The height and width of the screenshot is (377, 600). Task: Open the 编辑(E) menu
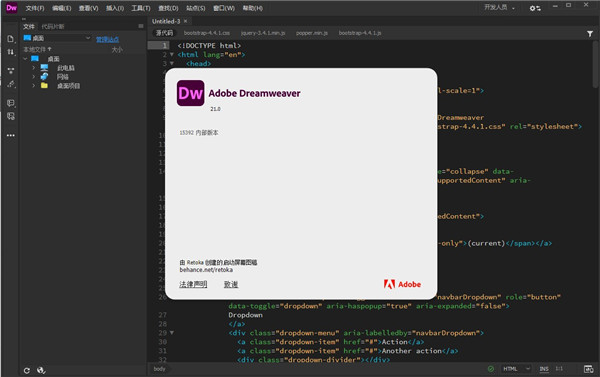(62, 8)
